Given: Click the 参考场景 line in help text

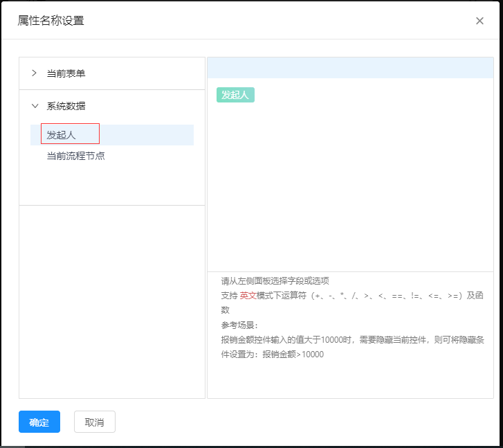Looking at the screenshot, I should coord(239,325).
